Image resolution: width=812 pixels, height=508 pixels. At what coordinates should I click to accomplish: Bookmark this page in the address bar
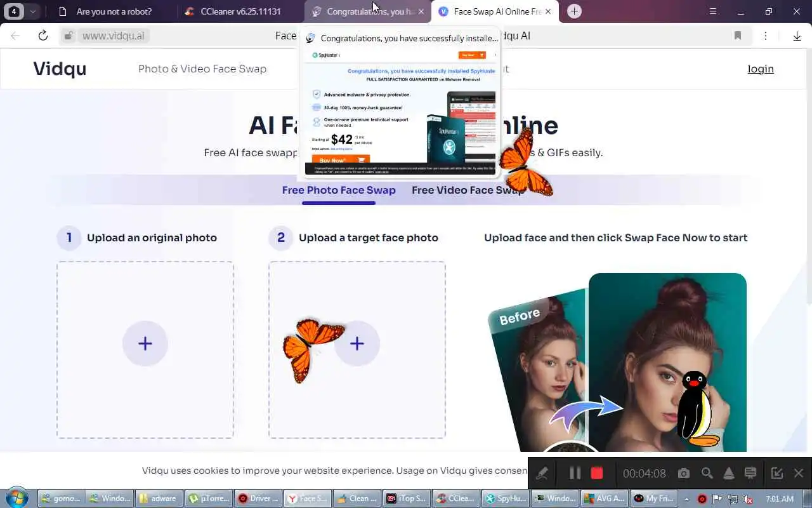pyautogui.click(x=738, y=36)
